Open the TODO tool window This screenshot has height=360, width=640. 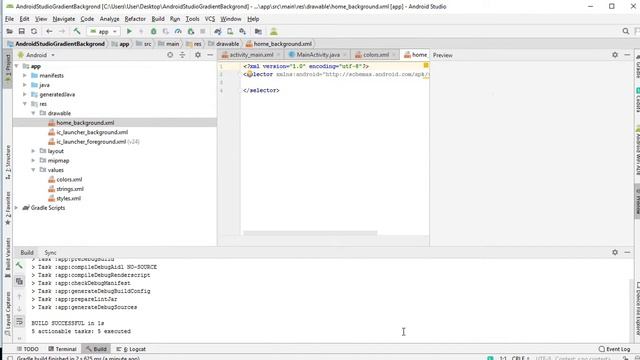28,349
